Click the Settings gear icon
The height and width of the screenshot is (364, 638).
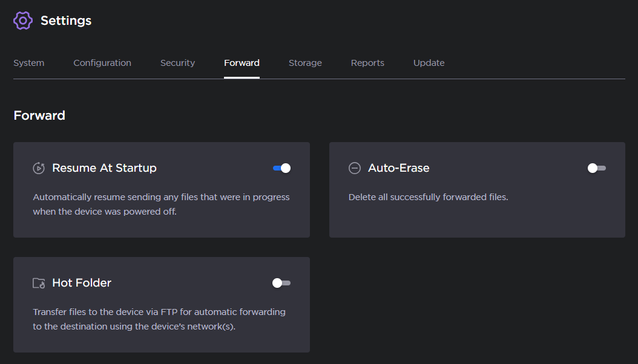(22, 20)
